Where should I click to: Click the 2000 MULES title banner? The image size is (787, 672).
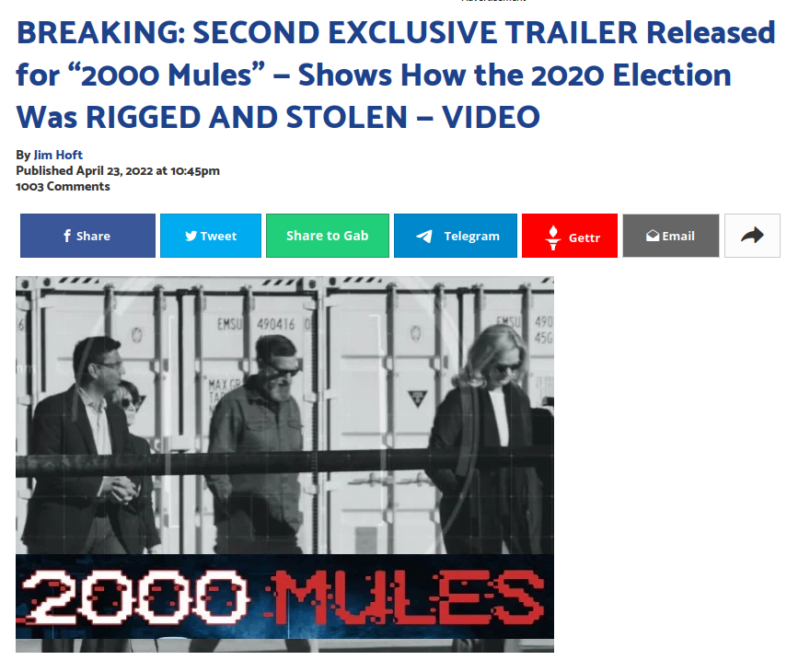click(x=284, y=597)
